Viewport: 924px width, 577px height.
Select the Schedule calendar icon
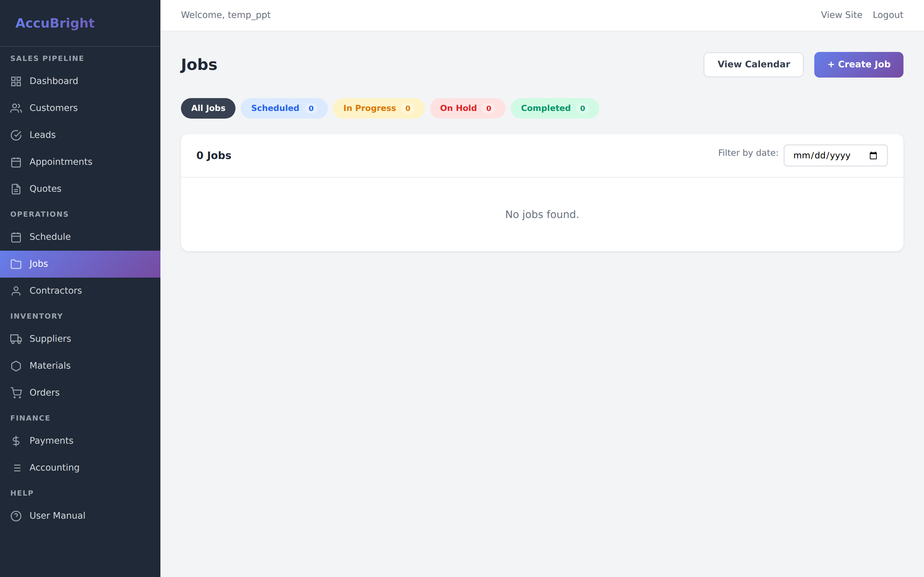tap(16, 237)
